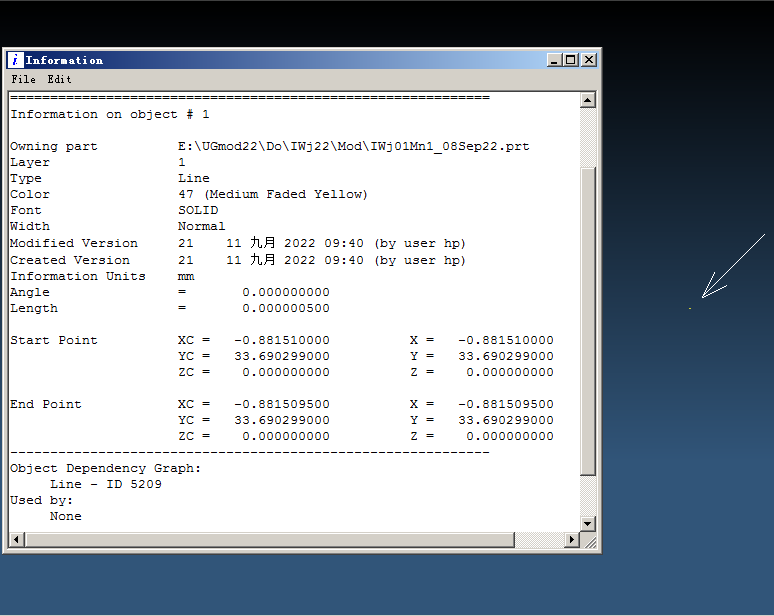Image resolution: width=774 pixels, height=616 pixels.
Task: Minimize the Information window
Action: click(x=554, y=60)
